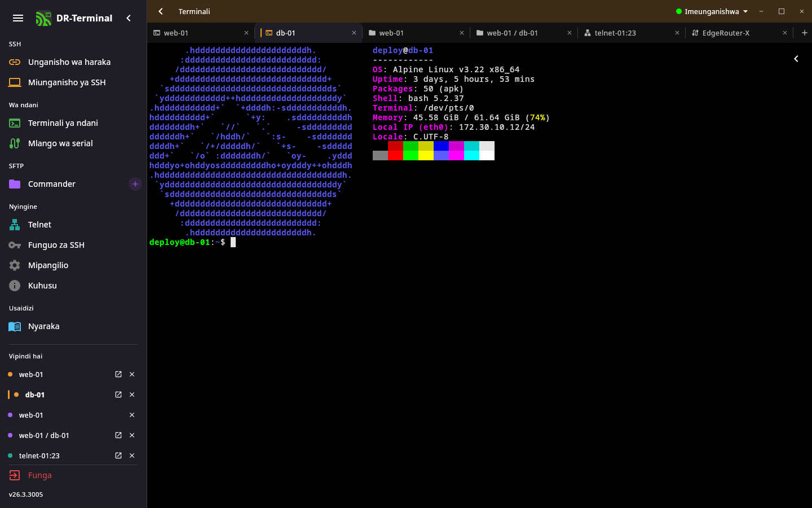This screenshot has height=508, width=812.
Task: Close the web-01 / db-01 tab
Action: tap(570, 33)
